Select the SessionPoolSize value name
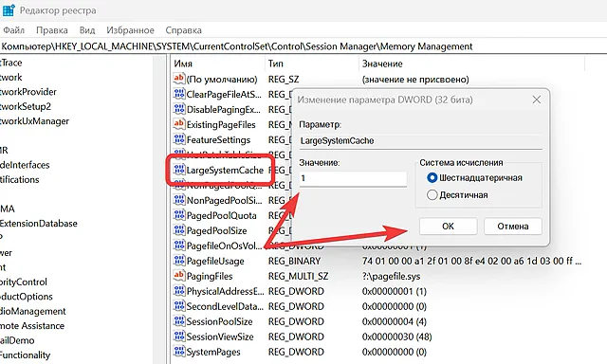607x364 pixels. (219, 321)
